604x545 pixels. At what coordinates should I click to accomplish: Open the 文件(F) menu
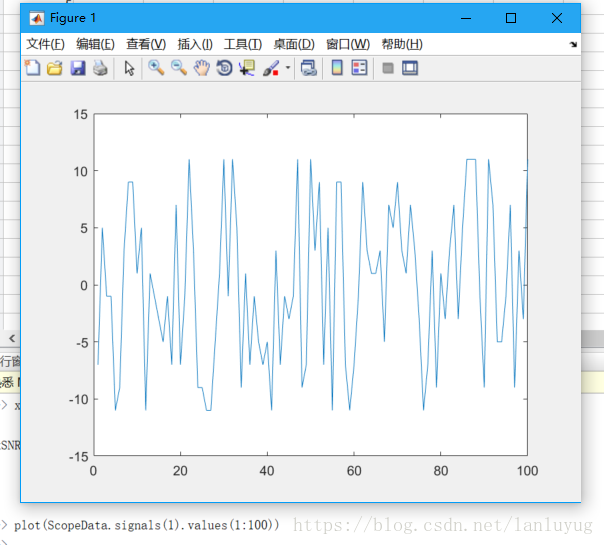point(45,44)
